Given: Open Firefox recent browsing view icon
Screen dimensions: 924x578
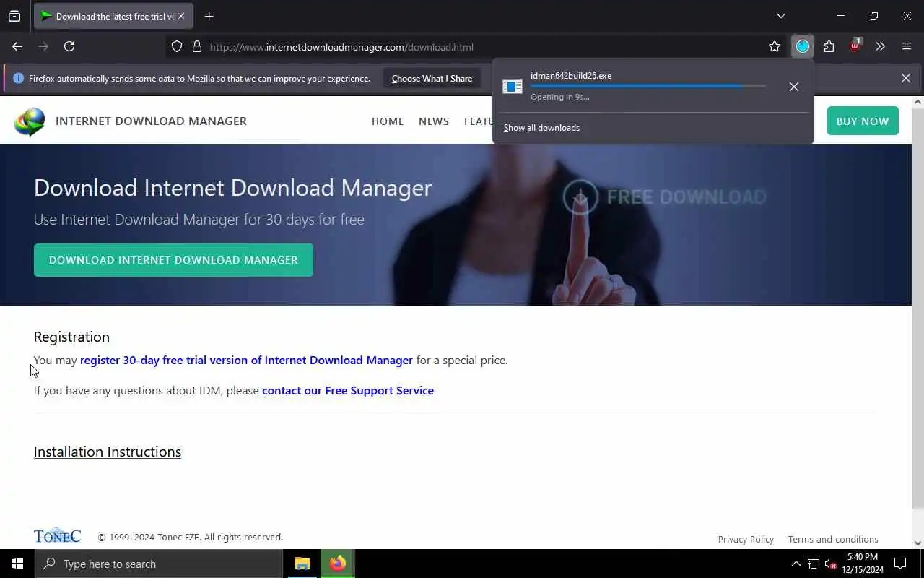Looking at the screenshot, I should [14, 16].
